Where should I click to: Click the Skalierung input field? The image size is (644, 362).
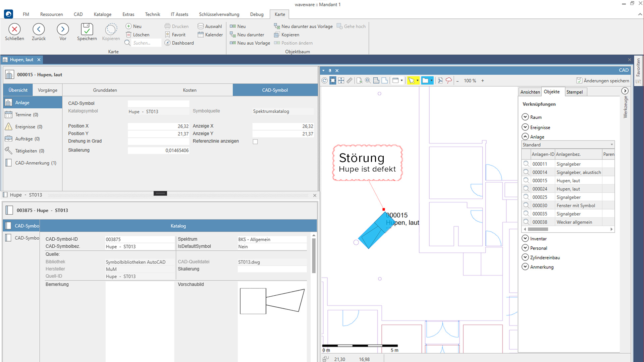pyautogui.click(x=158, y=150)
